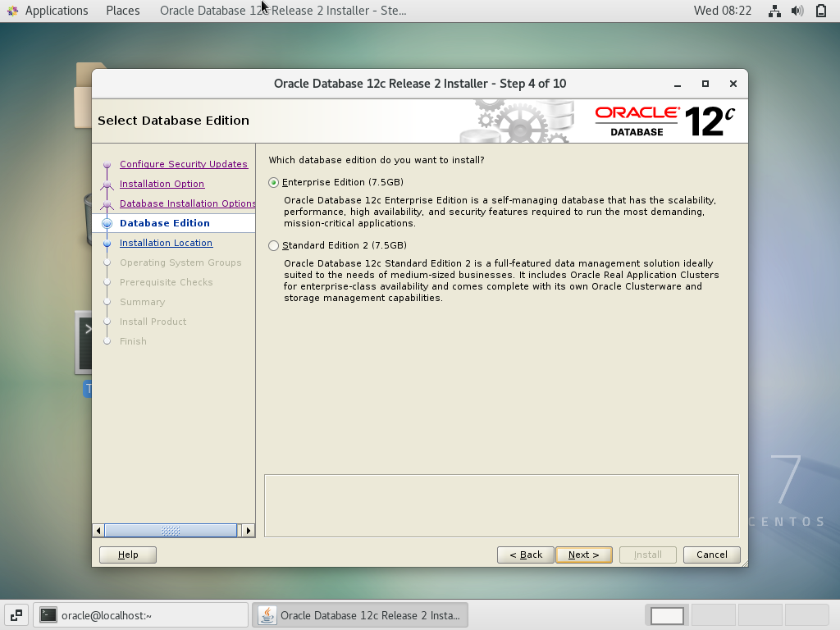Screen dimensions: 840x630
Task: Switch to oracle@localhost terminal in taskbar
Action: tap(141, 615)
